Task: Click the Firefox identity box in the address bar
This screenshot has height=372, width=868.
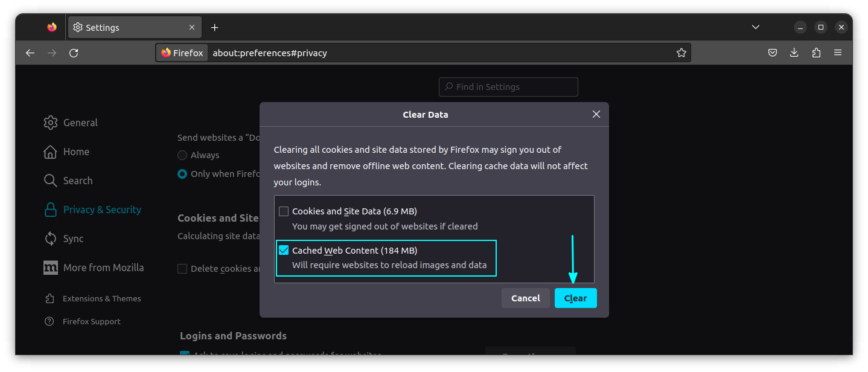Action: [x=182, y=53]
